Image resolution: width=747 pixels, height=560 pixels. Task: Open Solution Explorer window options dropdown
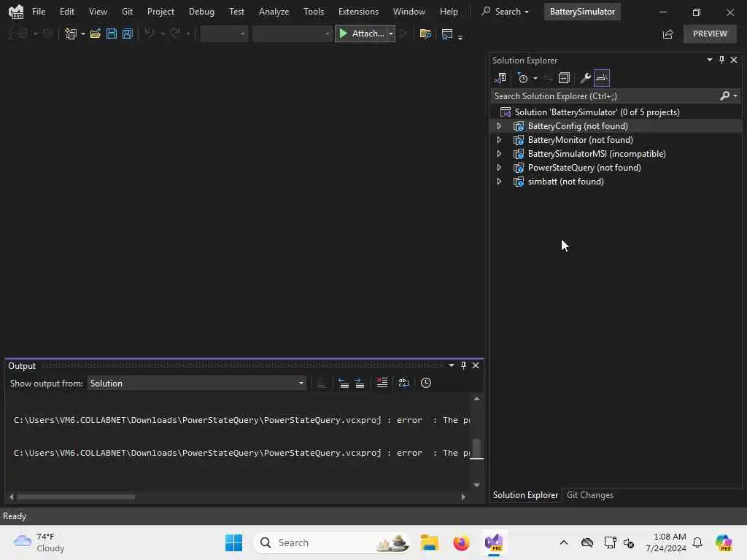pyautogui.click(x=709, y=60)
